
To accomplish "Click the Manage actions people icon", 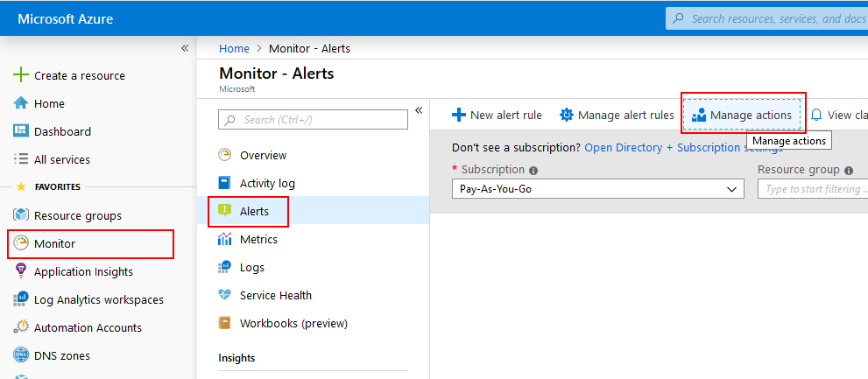I will pos(699,115).
